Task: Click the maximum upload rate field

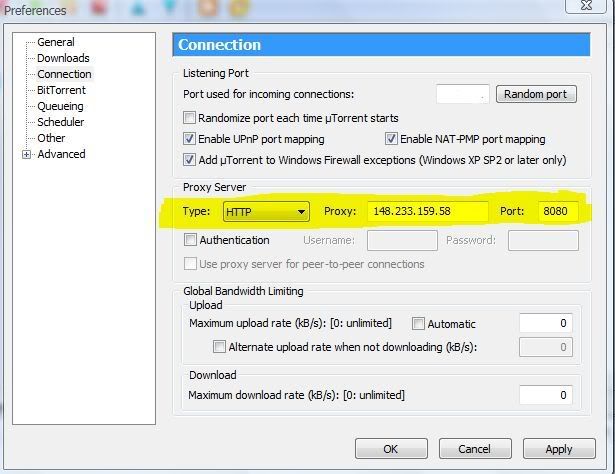Action: tap(545, 323)
